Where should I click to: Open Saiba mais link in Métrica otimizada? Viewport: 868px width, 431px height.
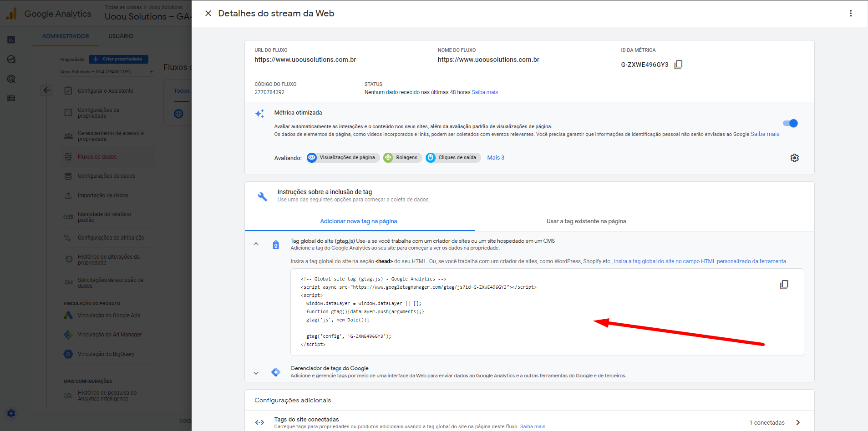[x=765, y=134]
